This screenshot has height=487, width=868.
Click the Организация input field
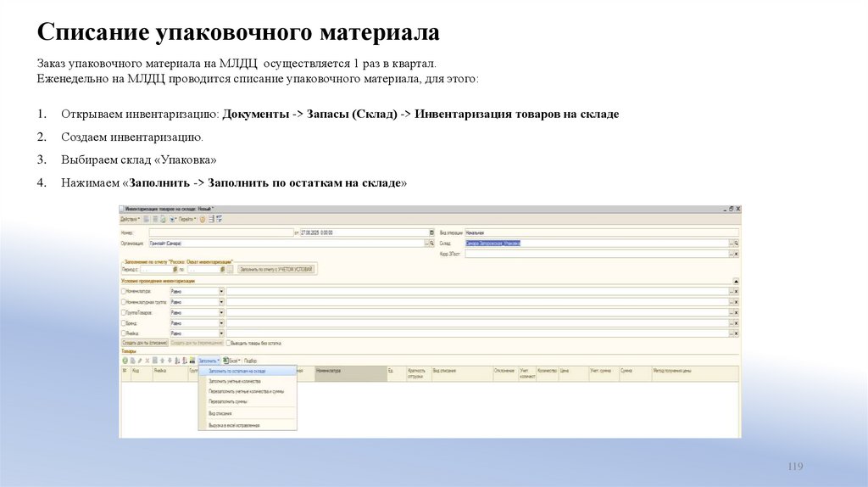(x=287, y=243)
